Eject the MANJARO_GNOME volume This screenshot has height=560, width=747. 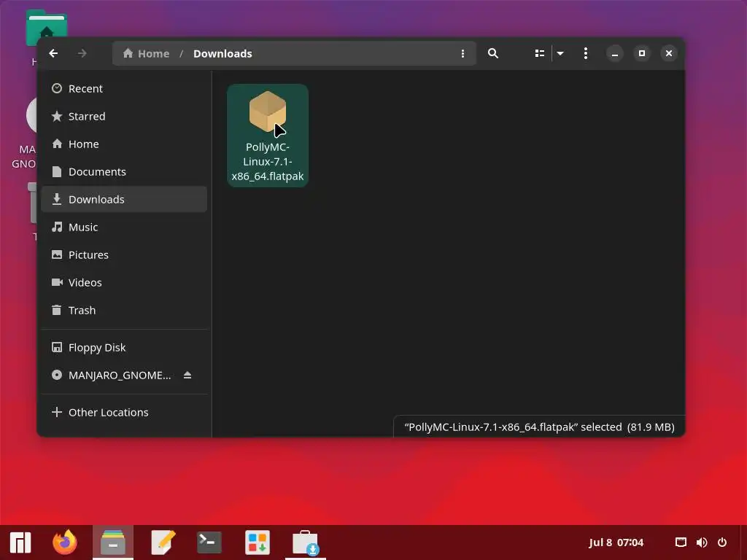(187, 376)
